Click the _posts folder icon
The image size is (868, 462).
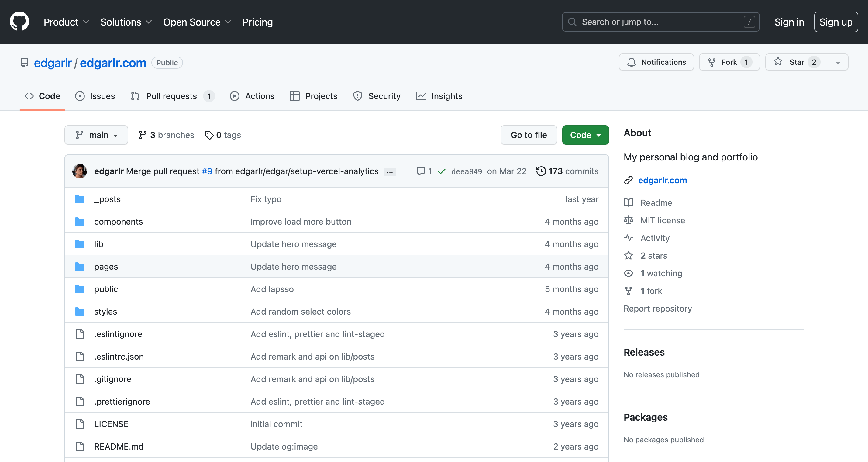click(x=80, y=199)
